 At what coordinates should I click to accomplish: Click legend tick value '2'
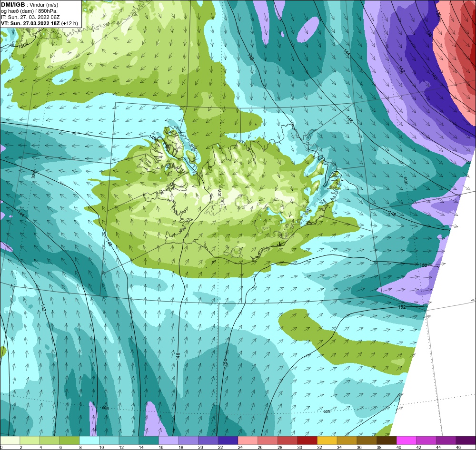(x=20, y=447)
